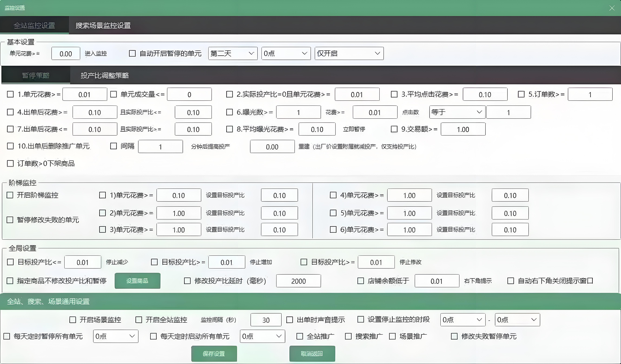Open the 仅开启 dropdown list
This screenshot has width=621, height=364.
[349, 53]
